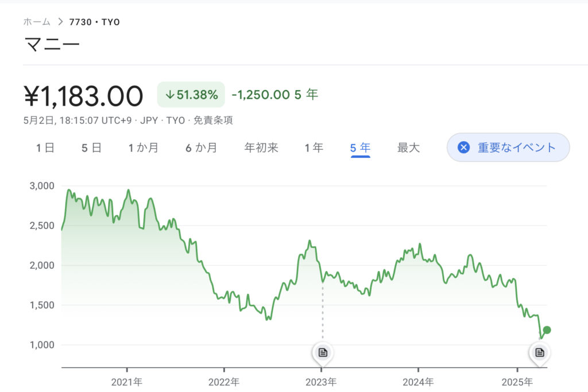
Task: Click the breadcrumb chevron after ホーム
Action: 60,22
